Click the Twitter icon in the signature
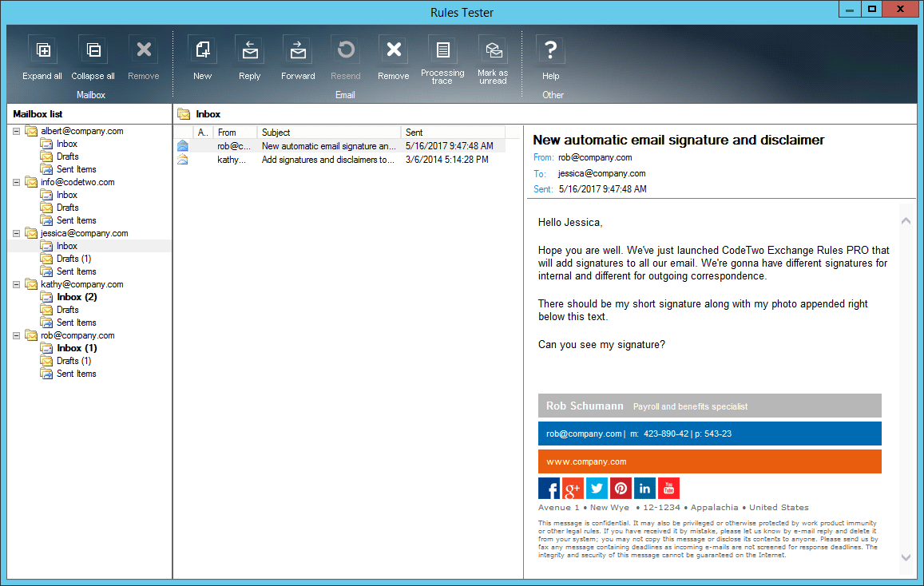The height and width of the screenshot is (586, 924). click(597, 487)
